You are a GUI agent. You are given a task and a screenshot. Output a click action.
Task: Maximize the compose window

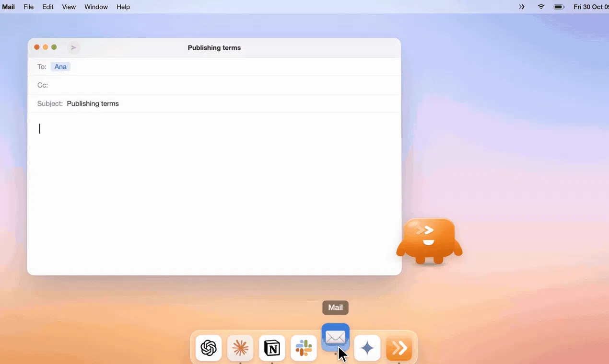point(54,47)
